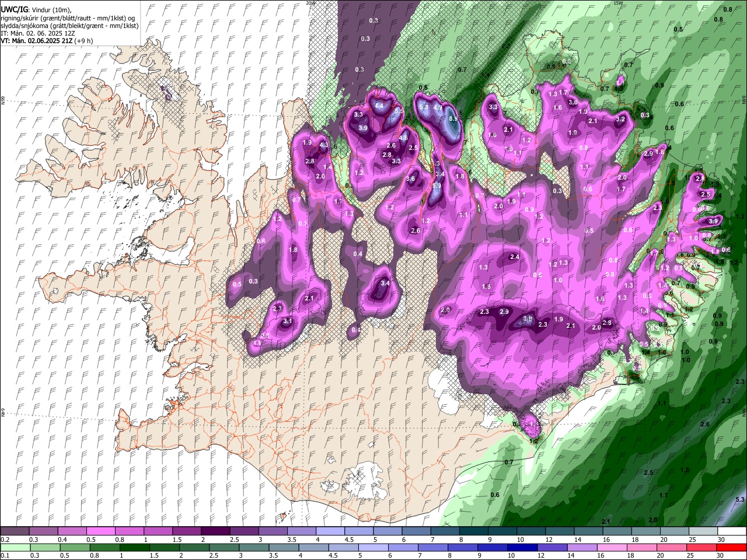Pick the 1 darkest green rain legend swatch
The width and height of the screenshot is (747, 560).
point(134,548)
